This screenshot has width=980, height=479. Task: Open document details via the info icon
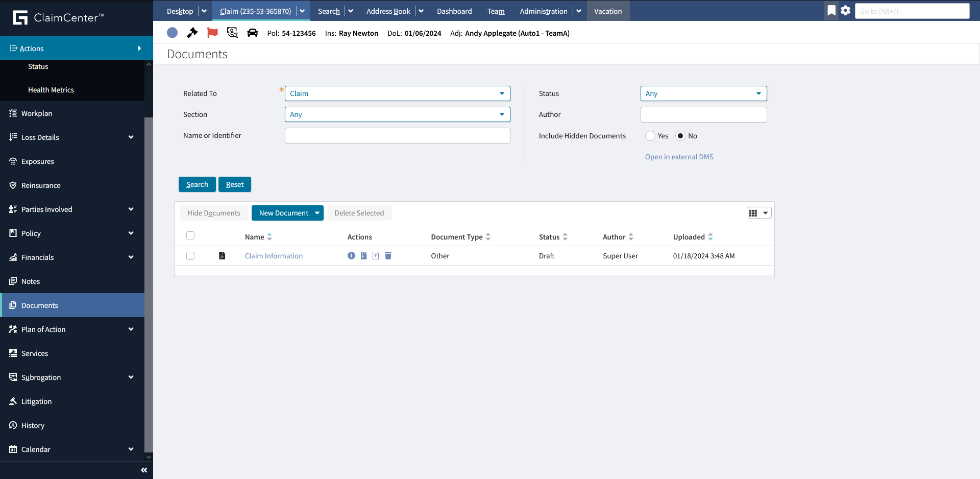click(351, 256)
